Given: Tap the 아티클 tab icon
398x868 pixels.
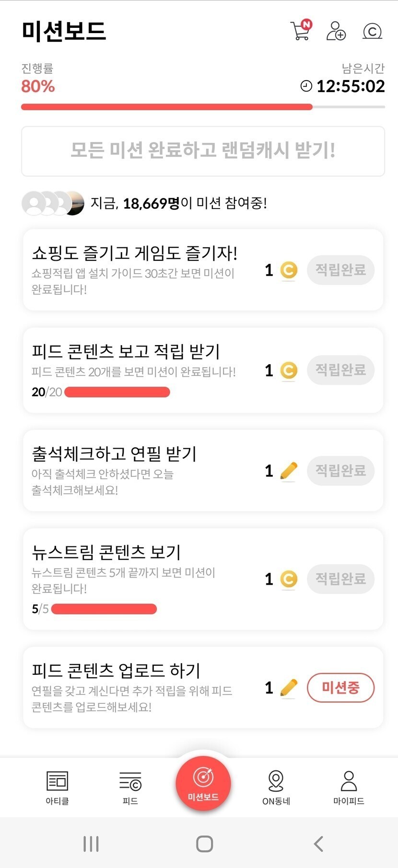Looking at the screenshot, I should [57, 787].
